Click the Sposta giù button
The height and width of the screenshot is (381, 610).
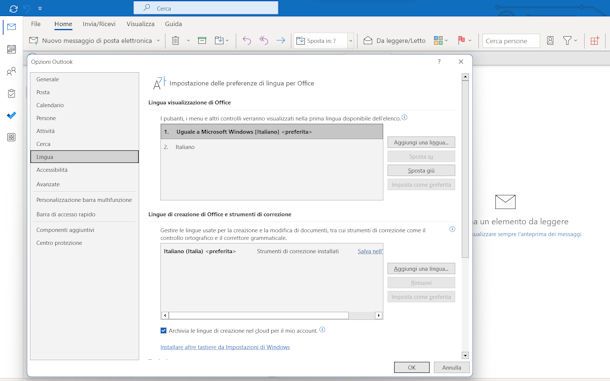421,170
